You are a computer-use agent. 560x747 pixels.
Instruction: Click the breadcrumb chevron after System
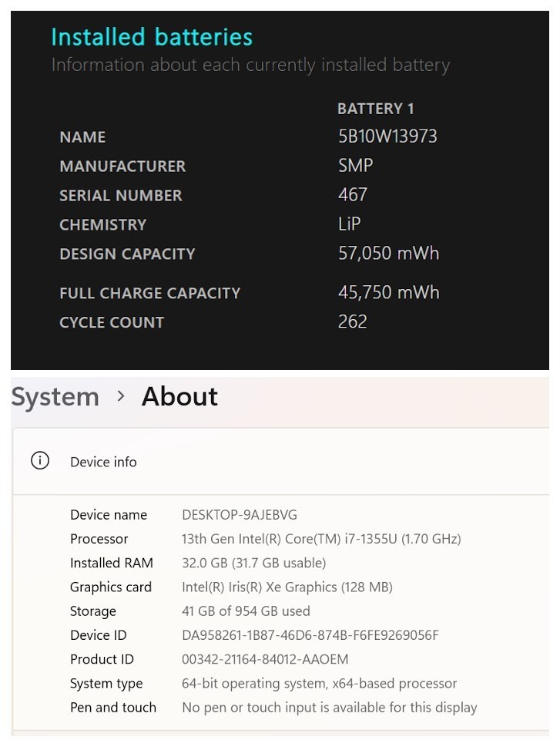tap(121, 396)
